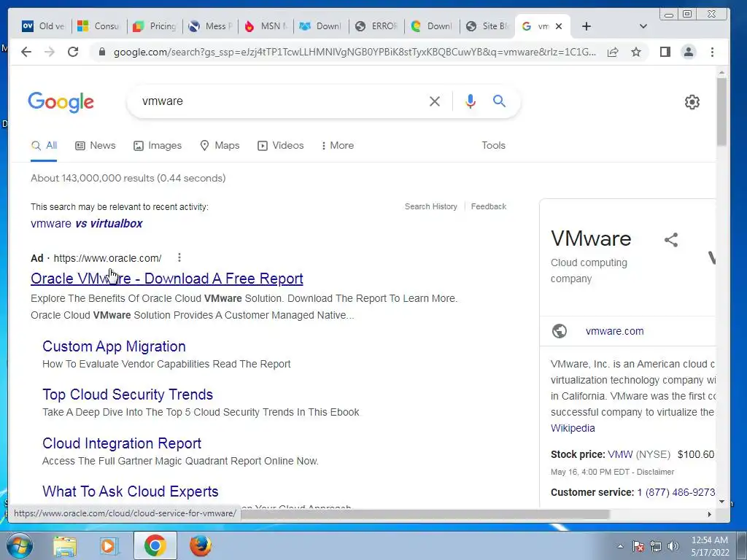Click the vmware vs virtualbox suggestion

pyautogui.click(x=87, y=223)
